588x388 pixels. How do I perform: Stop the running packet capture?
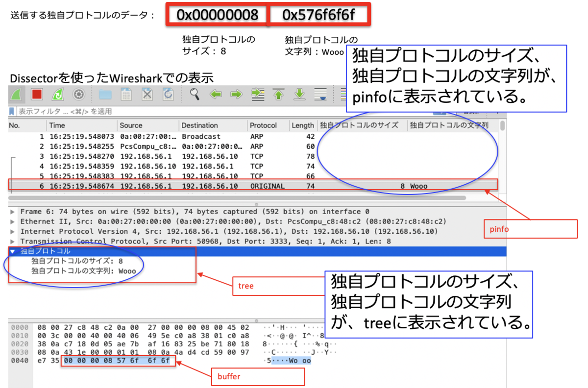pyautogui.click(x=37, y=94)
